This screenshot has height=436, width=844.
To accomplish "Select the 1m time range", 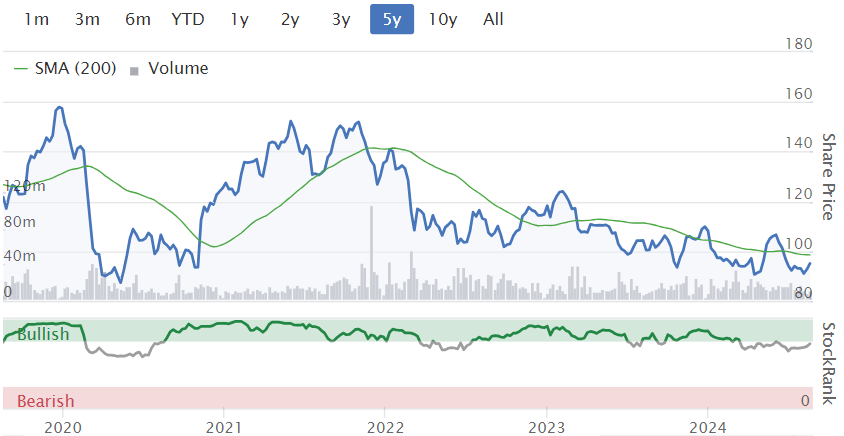I will (x=37, y=19).
